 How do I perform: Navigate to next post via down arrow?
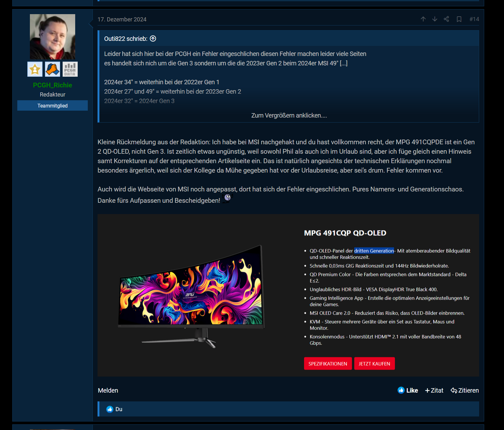[434, 19]
